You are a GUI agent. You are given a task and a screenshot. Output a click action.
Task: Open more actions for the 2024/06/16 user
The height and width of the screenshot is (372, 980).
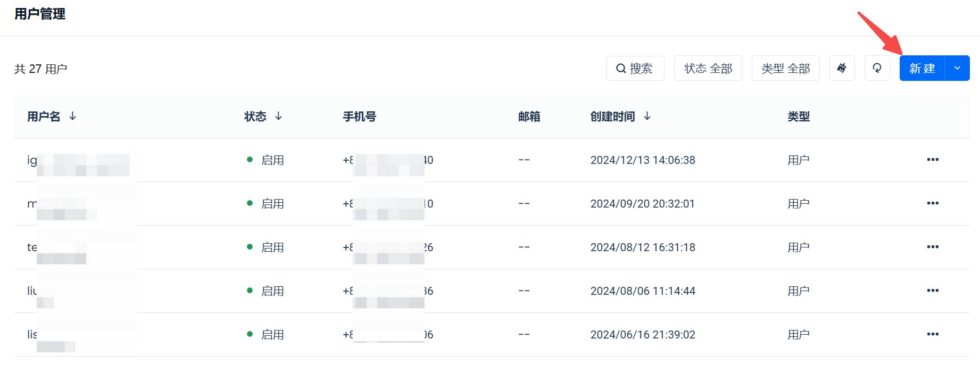click(x=932, y=334)
